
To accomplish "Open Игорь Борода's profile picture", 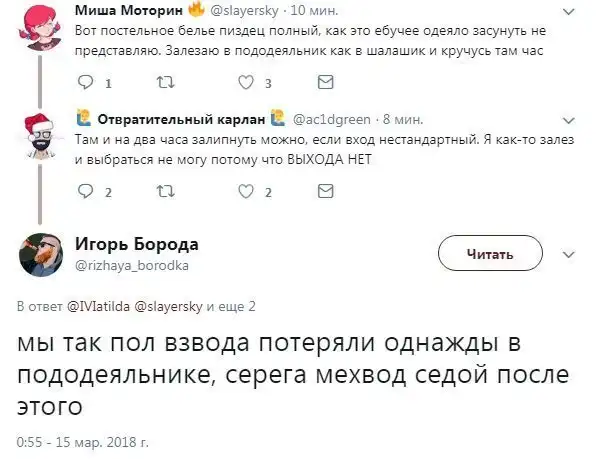I will click(40, 255).
